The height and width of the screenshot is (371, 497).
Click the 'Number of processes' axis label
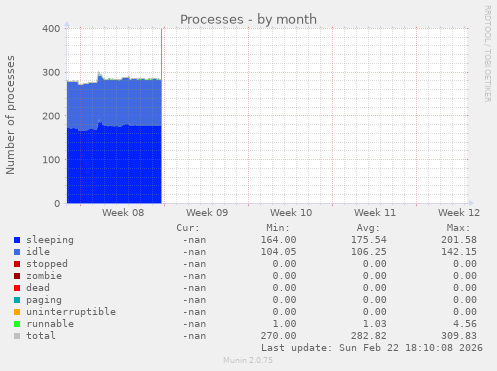point(10,115)
